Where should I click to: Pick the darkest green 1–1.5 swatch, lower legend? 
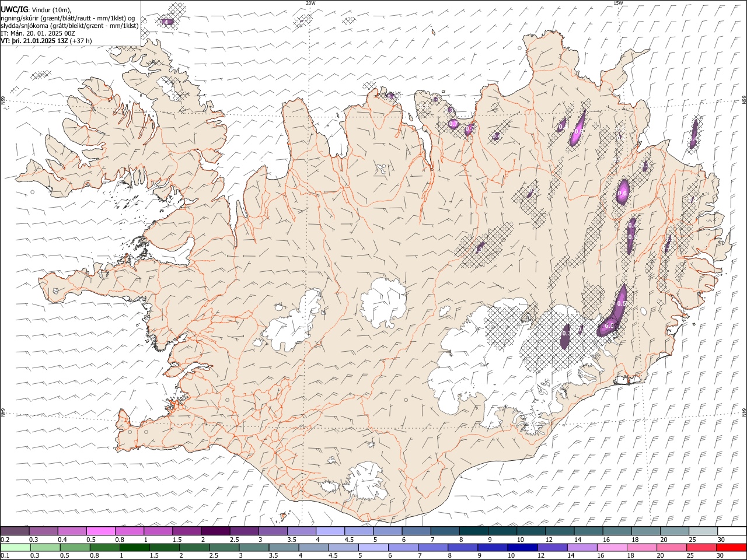(134, 547)
